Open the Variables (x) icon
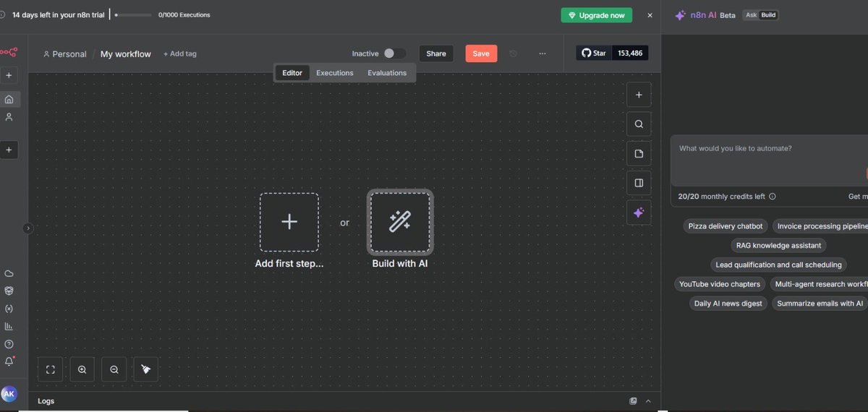This screenshot has width=868, height=412. (x=9, y=309)
